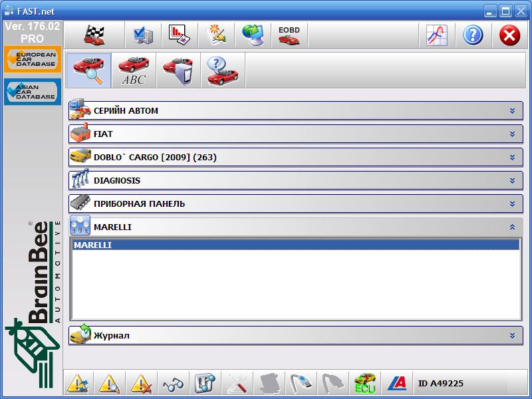Open the computer checkmark settings icon
532x399 pixels.
pos(143,35)
